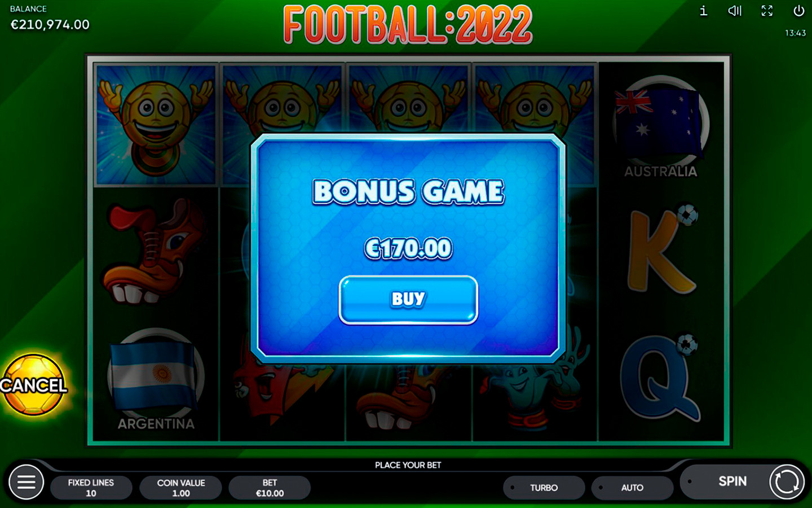
Task: Toggle Auto spin mode
Action: click(x=632, y=488)
